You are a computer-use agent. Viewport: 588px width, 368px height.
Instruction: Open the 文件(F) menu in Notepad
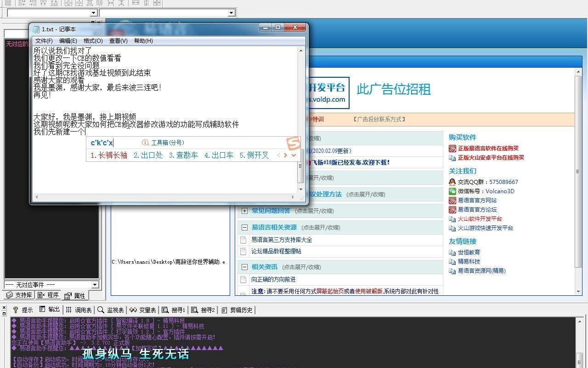coord(44,41)
